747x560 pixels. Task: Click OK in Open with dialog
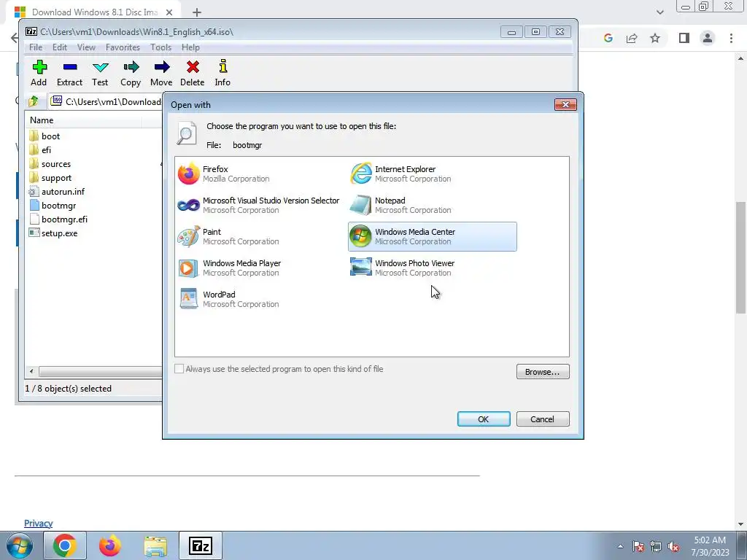484,419
